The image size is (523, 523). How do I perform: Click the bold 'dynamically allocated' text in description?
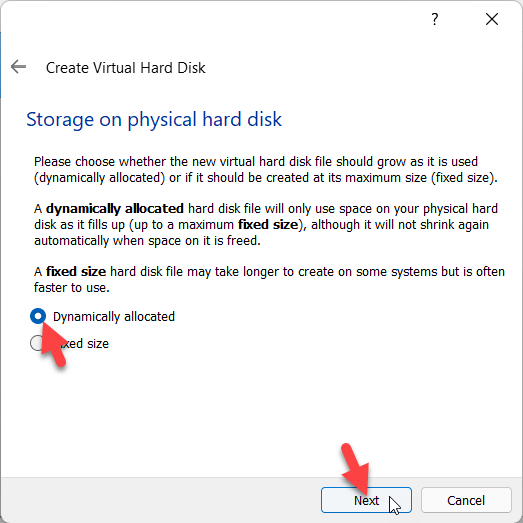point(115,208)
